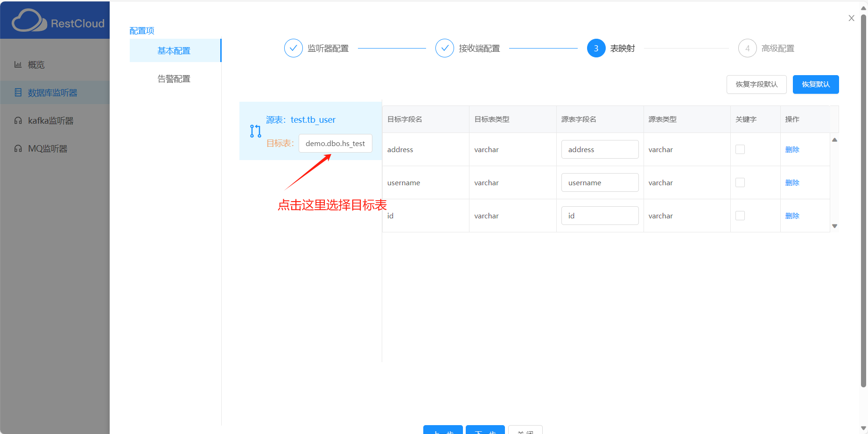868x434 pixels.
Task: Click table scroll up arrow
Action: (834, 140)
